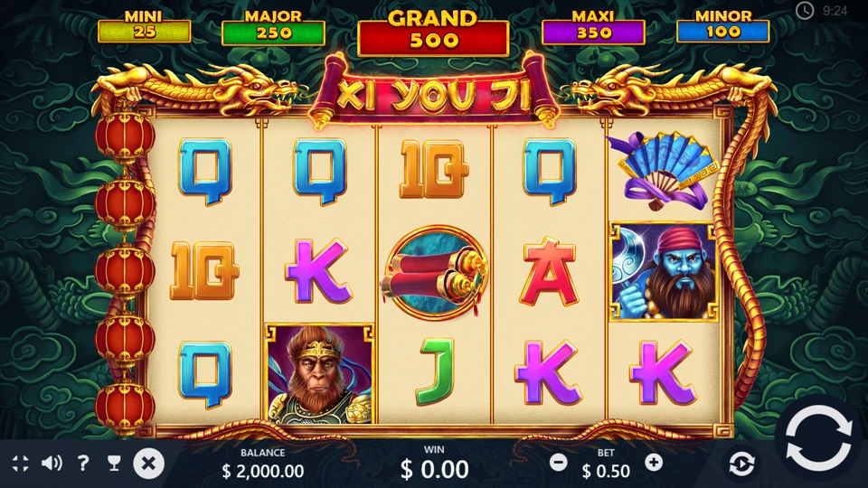
Task: Open the autoplay spin settings
Action: coord(741,464)
